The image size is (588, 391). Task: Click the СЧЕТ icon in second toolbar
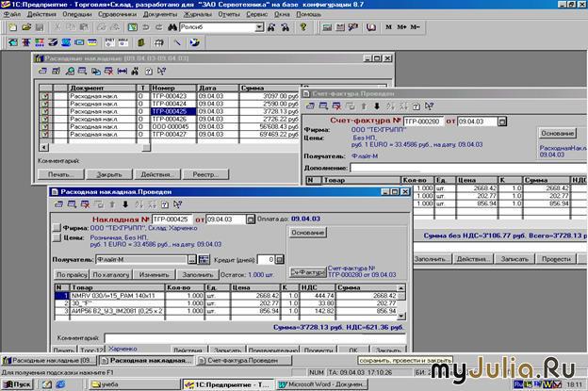[x=110, y=42]
